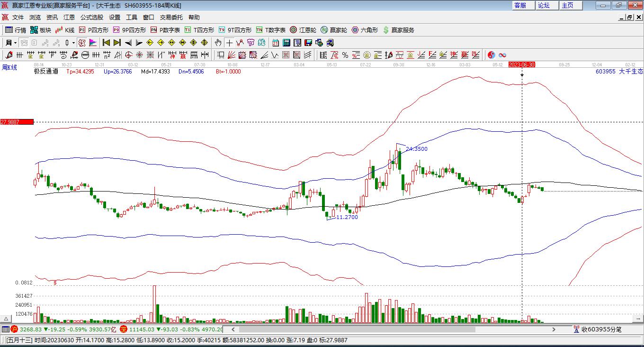Save with the floppy disk icon
The image size is (644, 347).
(308, 43)
